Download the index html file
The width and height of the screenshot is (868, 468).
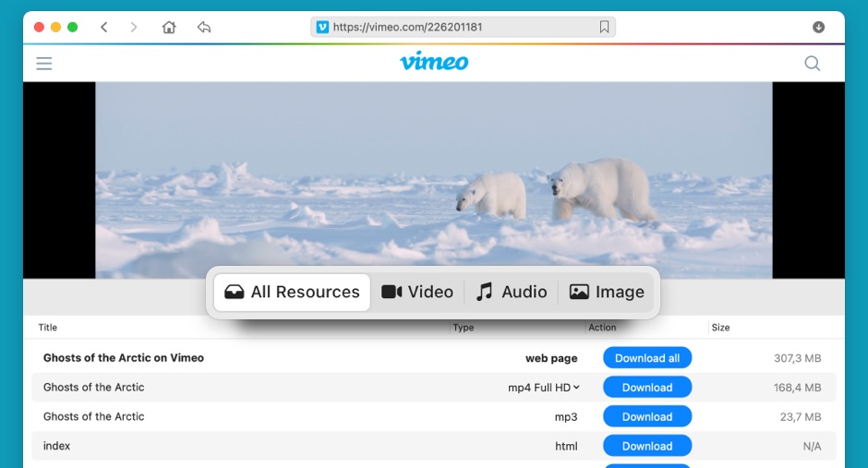pyautogui.click(x=647, y=446)
